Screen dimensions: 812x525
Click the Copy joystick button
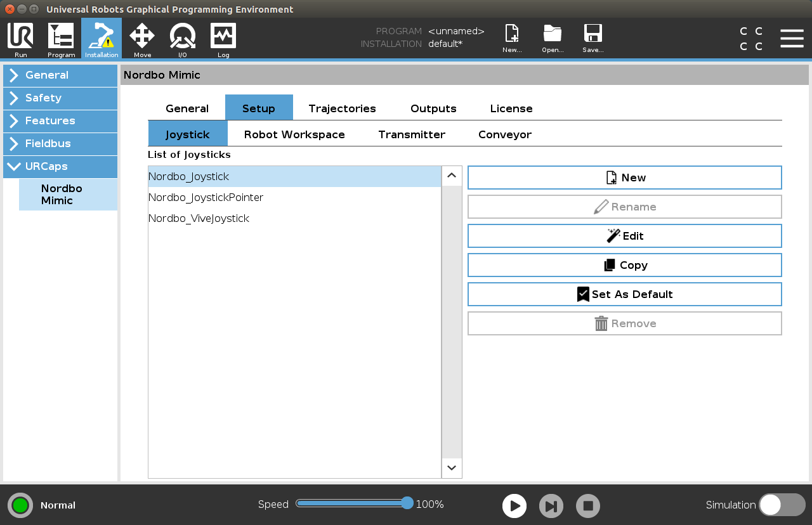click(625, 265)
